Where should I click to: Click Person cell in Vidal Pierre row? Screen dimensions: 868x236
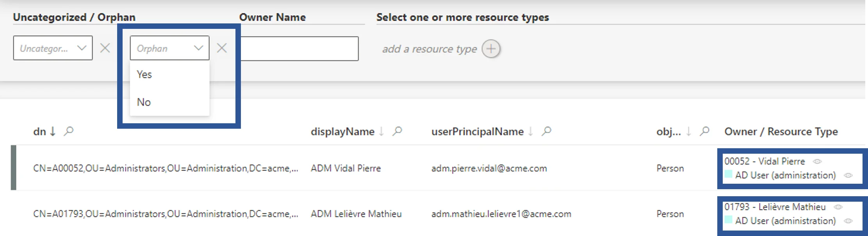(670, 168)
